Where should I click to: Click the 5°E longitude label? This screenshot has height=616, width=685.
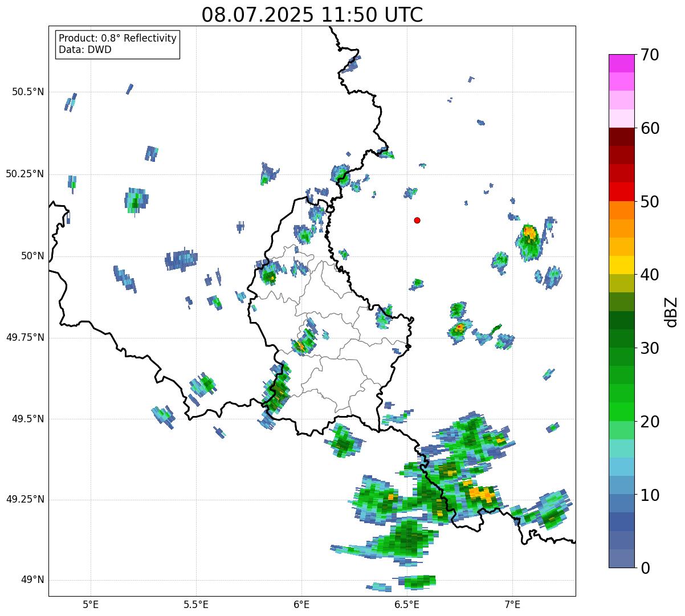(91, 604)
